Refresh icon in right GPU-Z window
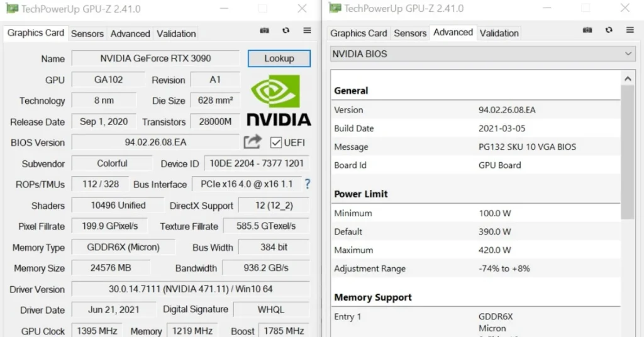Screen dimensions: 644x337 pos(609,30)
